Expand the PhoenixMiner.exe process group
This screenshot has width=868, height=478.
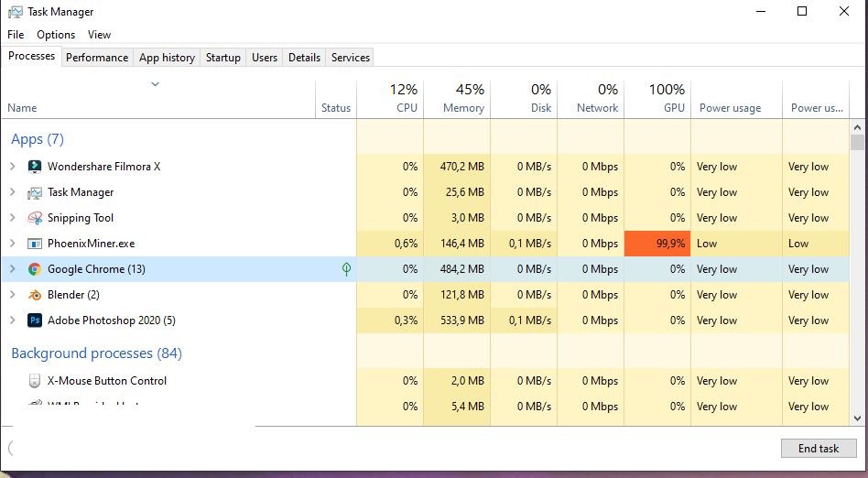(13, 244)
